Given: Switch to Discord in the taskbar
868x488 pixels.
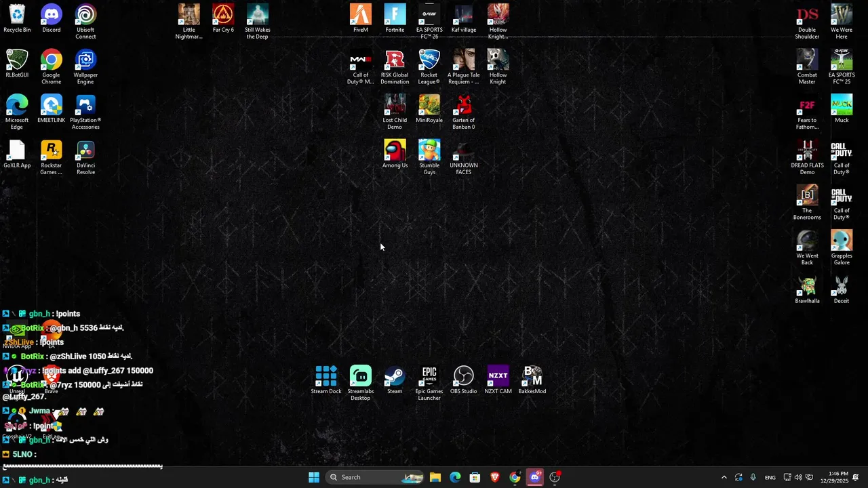Looking at the screenshot, I should coord(535,477).
